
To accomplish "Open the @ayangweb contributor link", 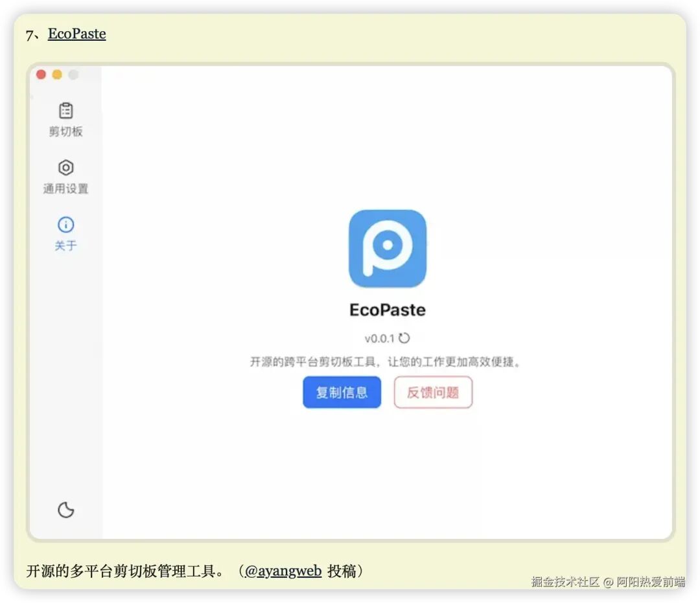I will click(x=283, y=571).
